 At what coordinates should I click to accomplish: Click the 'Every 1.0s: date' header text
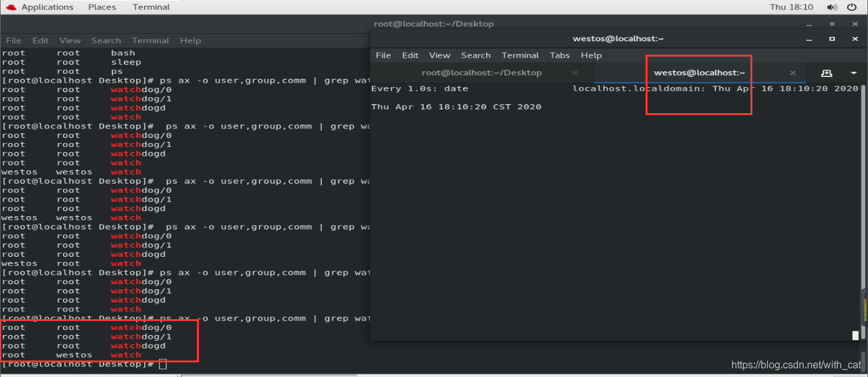pyautogui.click(x=419, y=88)
